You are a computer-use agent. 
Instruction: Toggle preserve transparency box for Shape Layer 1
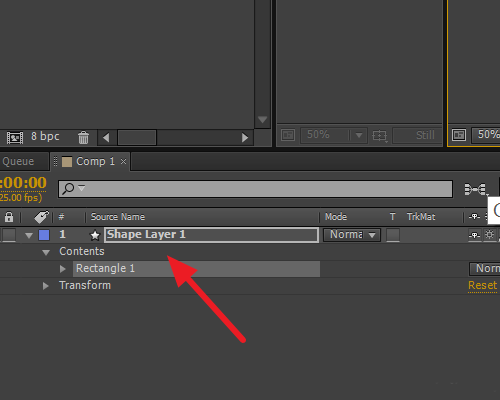pos(393,235)
